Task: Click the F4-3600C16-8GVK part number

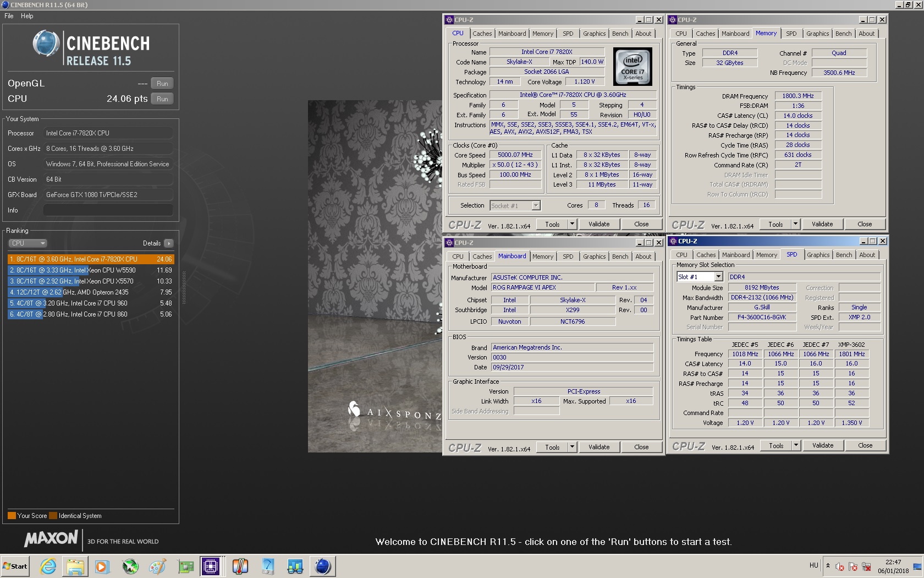Action: point(762,317)
